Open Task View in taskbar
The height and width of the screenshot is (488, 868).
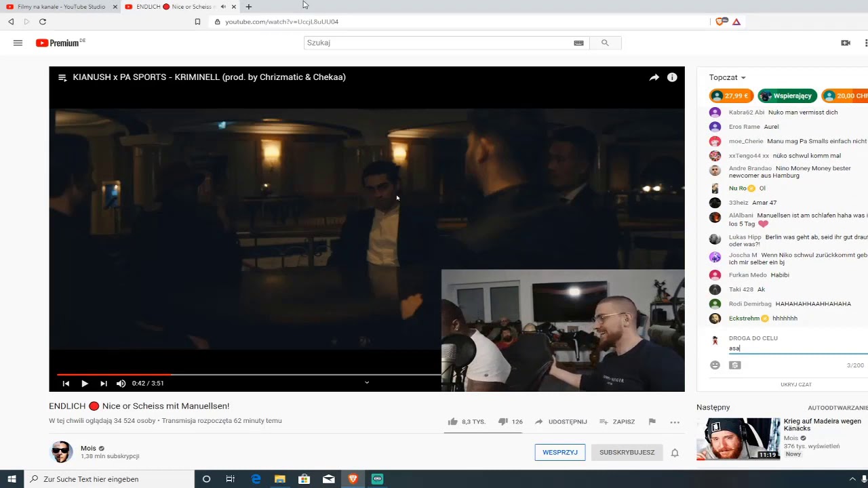point(231,479)
